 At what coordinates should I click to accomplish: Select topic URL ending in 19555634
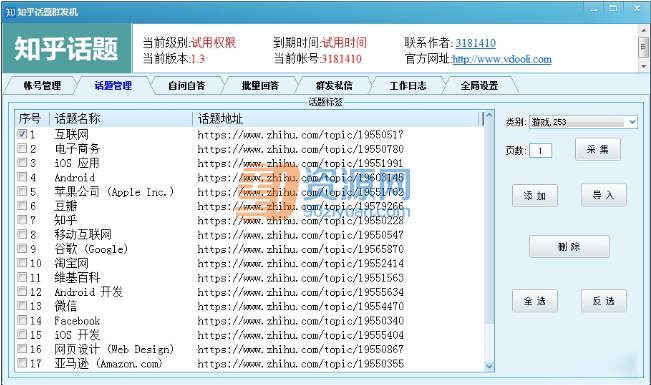point(300,292)
